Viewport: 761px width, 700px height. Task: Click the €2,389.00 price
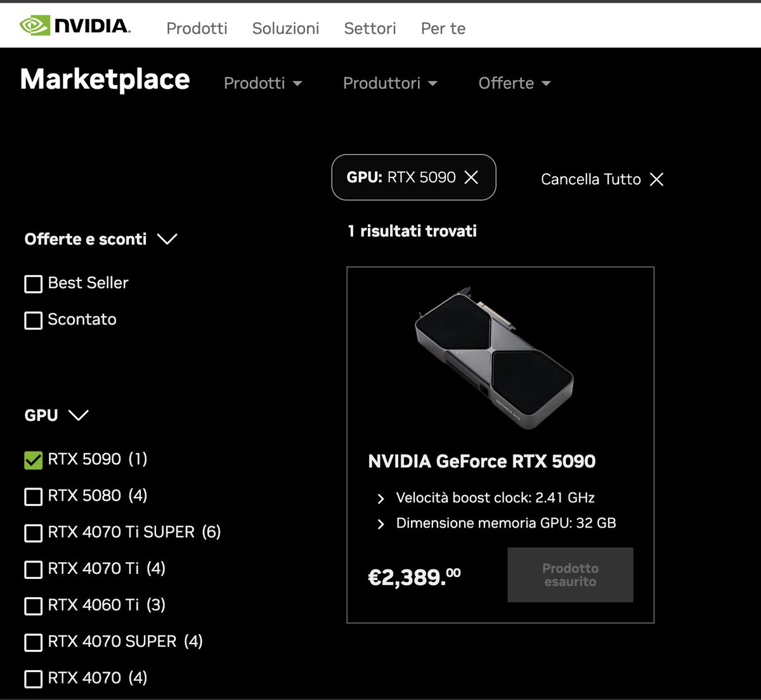point(414,577)
